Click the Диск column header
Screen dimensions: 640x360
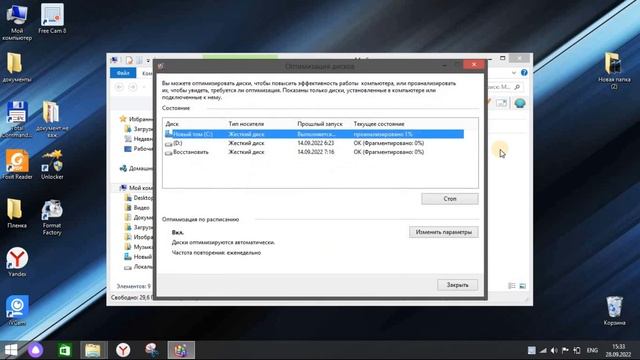tap(172, 124)
